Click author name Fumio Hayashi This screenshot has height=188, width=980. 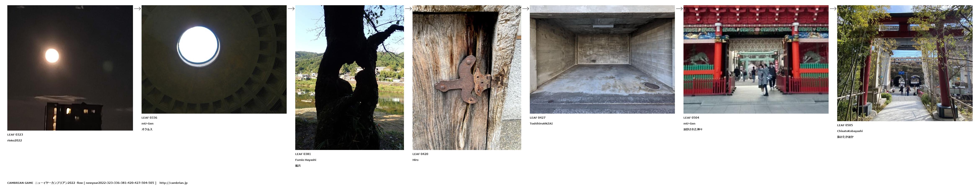coord(306,160)
